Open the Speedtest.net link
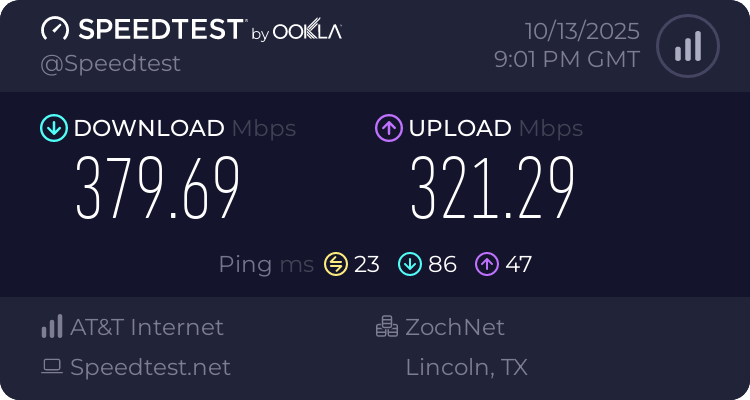Screen dimensions: 750x400 point(150,367)
